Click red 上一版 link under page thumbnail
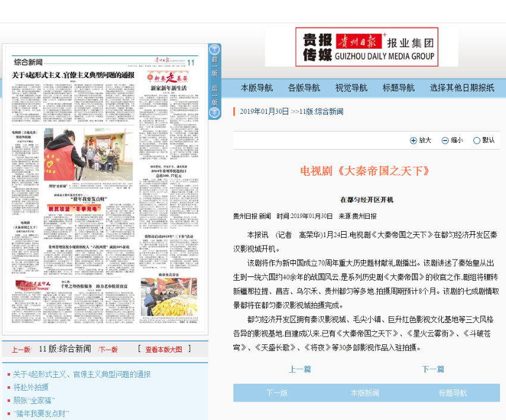The width and height of the screenshot is (506, 420). pos(21,350)
